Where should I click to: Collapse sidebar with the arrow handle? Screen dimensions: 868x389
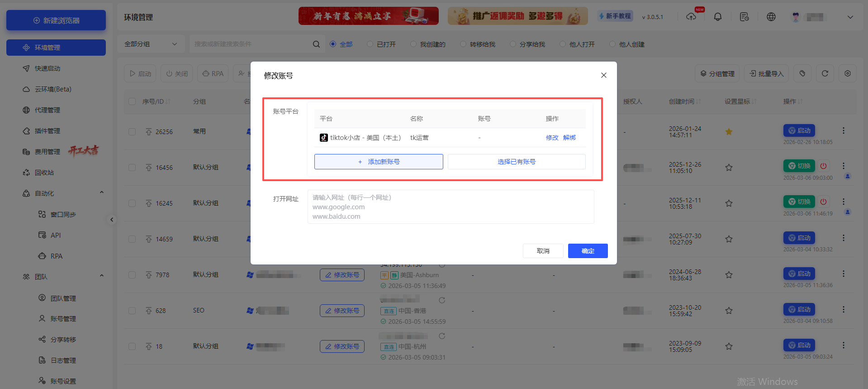[x=112, y=220]
